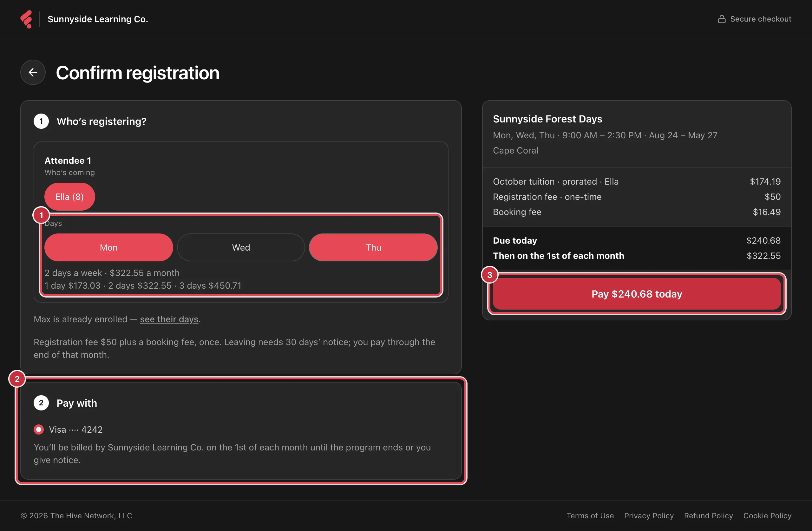This screenshot has width=812, height=531.
Task: Click the Secure checkout label
Action: point(761,19)
